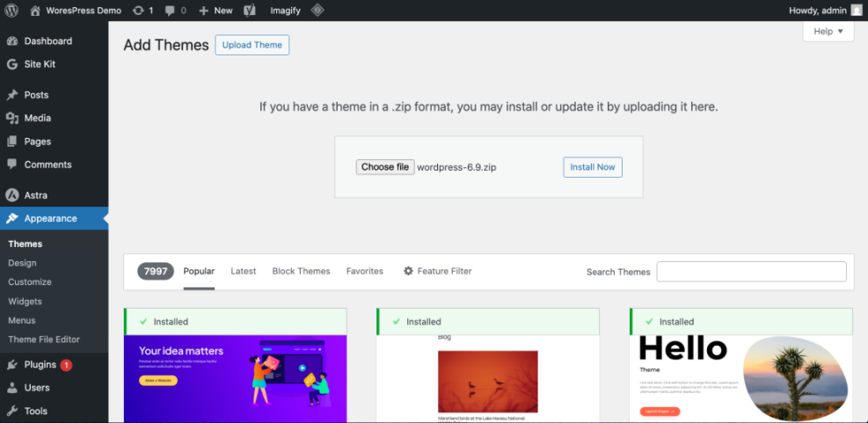Click the Upload Theme button
868x423 pixels.
tap(252, 45)
